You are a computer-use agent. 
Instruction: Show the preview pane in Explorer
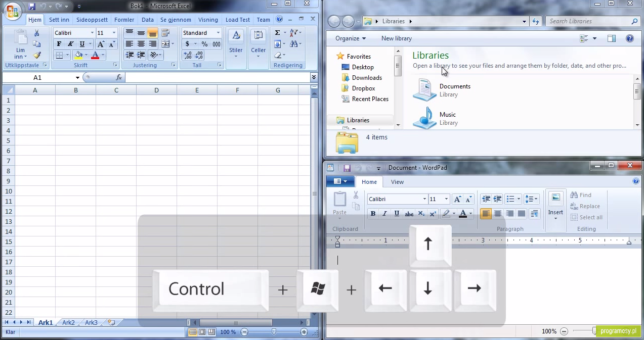[611, 38]
